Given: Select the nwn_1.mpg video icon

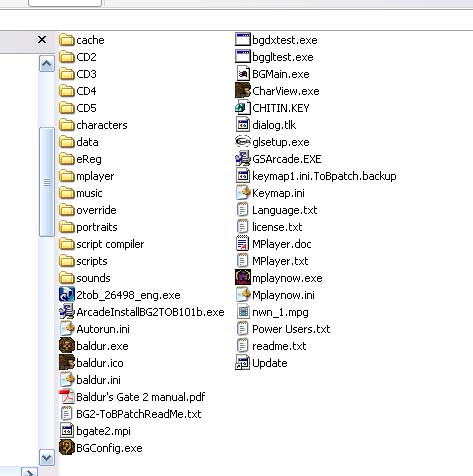Looking at the screenshot, I should pos(243,312).
